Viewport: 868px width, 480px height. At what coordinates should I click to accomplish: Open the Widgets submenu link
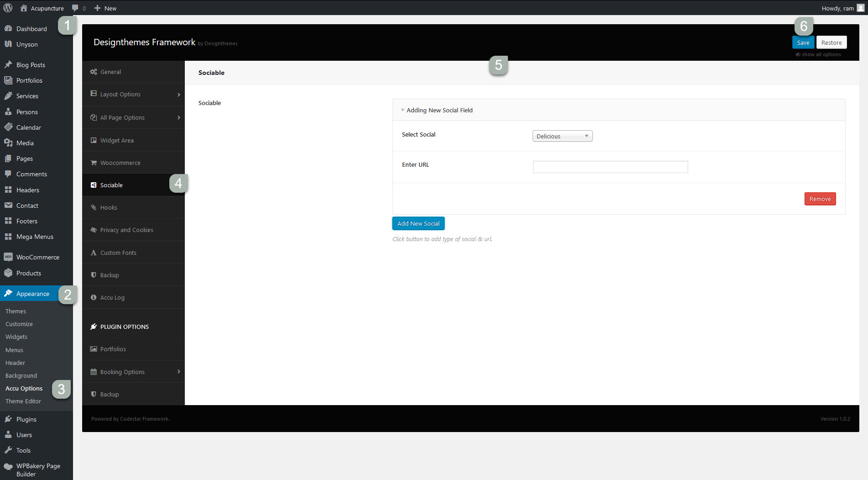click(x=16, y=337)
